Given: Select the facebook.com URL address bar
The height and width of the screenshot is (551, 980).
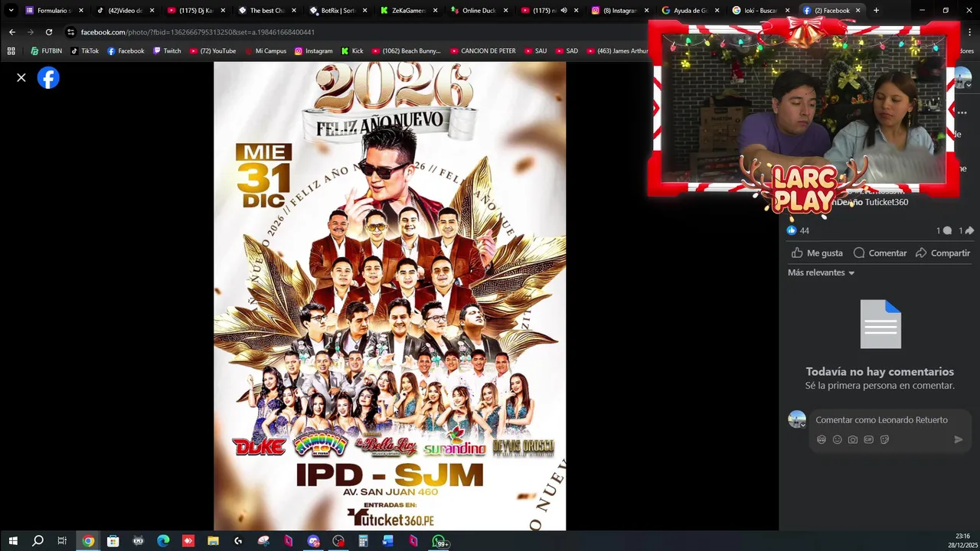Looking at the screenshot, I should [x=198, y=32].
